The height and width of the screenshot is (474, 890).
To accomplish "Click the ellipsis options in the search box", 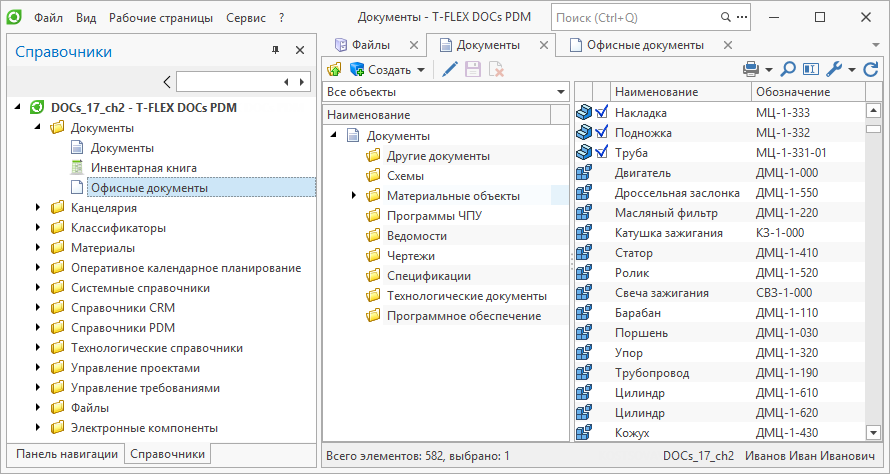I will point(742,17).
